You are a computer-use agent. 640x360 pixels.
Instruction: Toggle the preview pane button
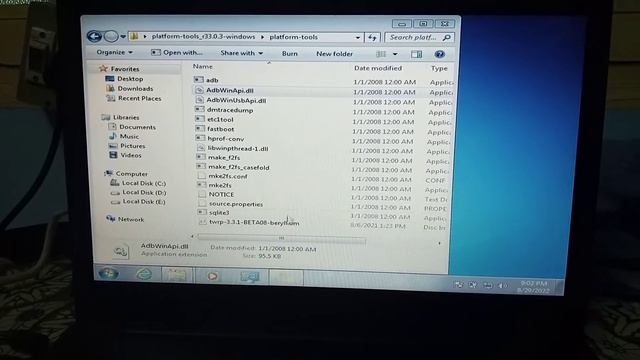point(417,54)
